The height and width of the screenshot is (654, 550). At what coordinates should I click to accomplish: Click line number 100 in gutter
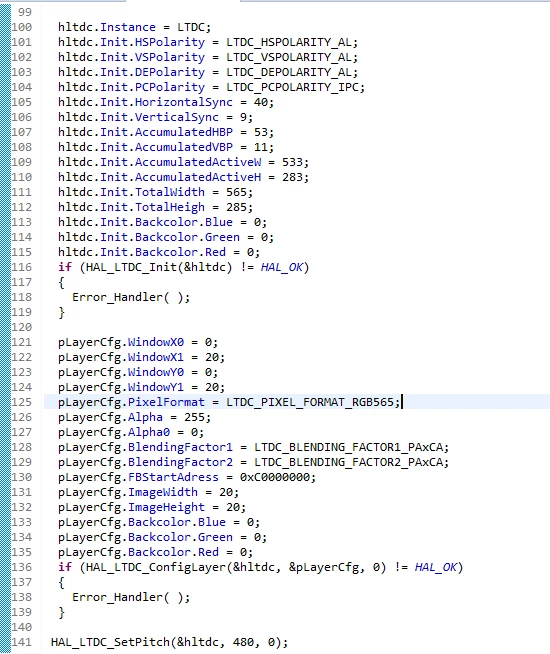click(x=22, y=27)
